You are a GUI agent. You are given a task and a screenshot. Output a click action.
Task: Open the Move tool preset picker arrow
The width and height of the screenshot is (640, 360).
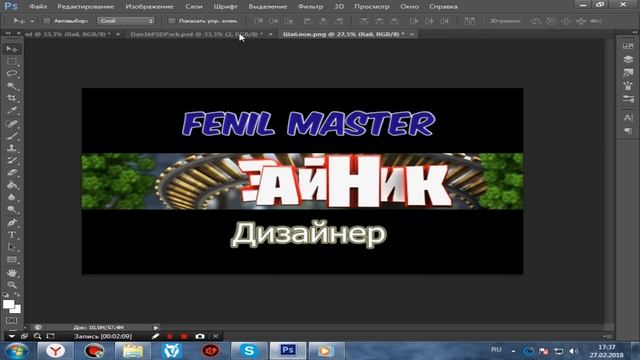click(x=32, y=21)
